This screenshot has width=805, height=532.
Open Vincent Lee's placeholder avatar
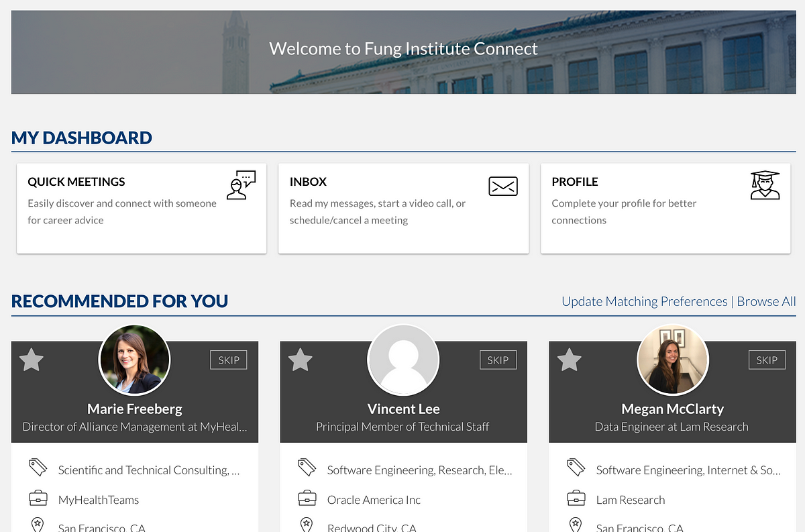tap(403, 360)
